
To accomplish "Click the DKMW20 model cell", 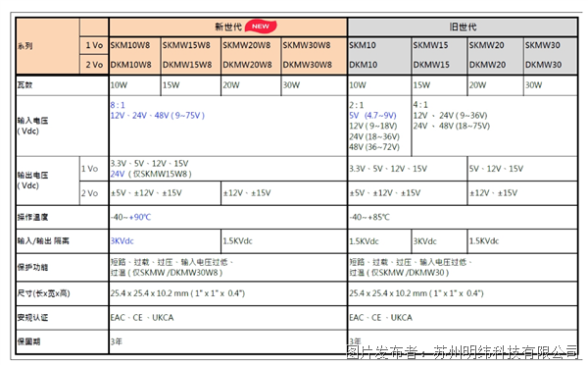I will coord(487,65).
